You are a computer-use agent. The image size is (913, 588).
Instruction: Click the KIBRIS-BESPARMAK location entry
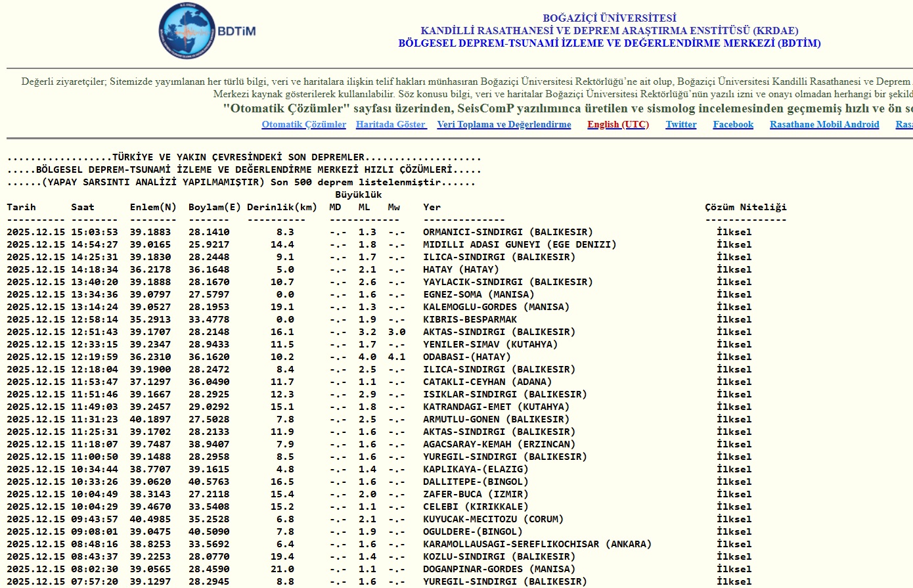[x=470, y=319]
